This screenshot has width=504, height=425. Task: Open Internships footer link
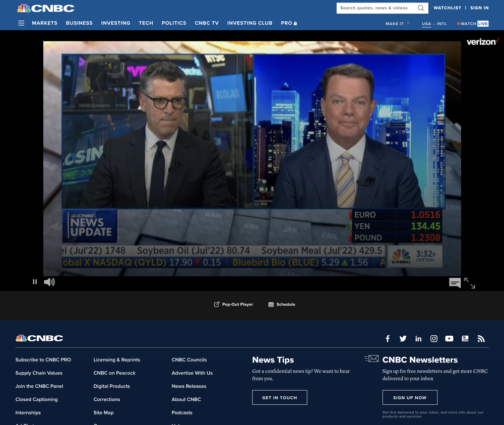pyautogui.click(x=28, y=412)
